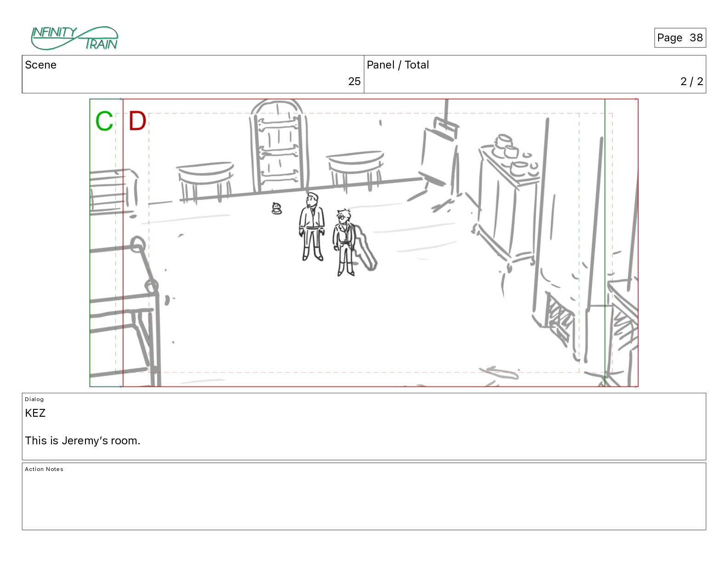Select the Dialog label
Viewport: 728px width, 563px height.
click(x=34, y=399)
